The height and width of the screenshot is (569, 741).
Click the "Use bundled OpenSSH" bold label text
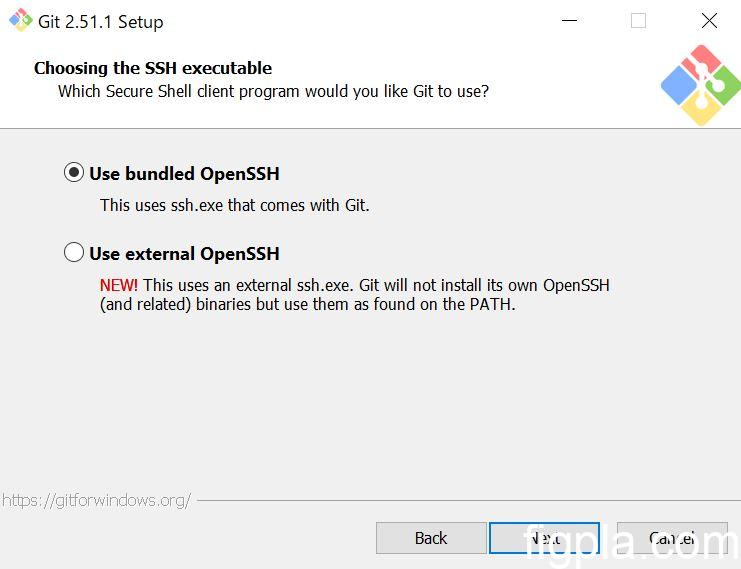point(184,174)
